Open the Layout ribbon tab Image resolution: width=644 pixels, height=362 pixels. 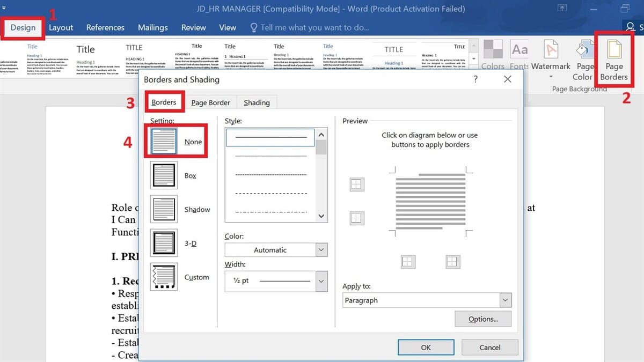point(61,27)
